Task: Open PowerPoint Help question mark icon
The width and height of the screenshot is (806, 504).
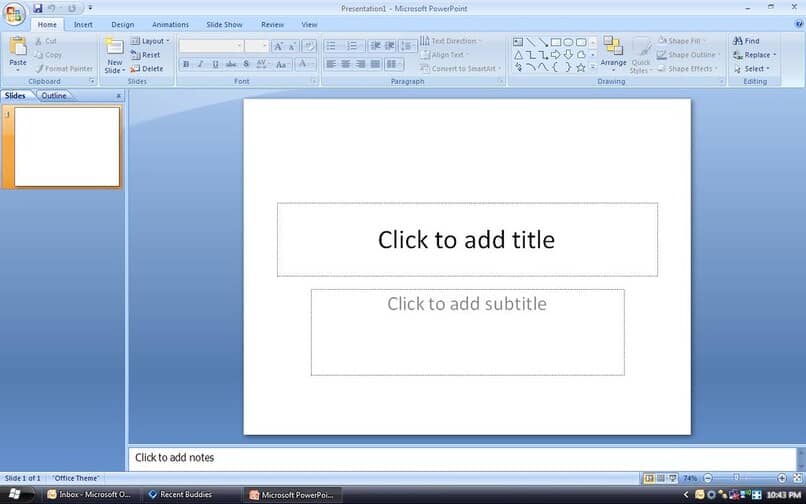Action: 799,24
